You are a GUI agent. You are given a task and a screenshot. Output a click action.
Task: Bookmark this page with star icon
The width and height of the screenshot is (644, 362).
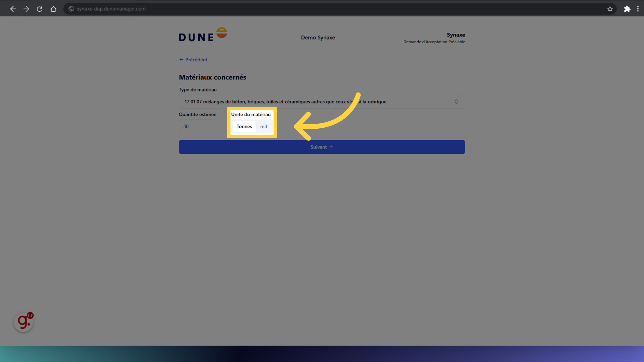[610, 9]
